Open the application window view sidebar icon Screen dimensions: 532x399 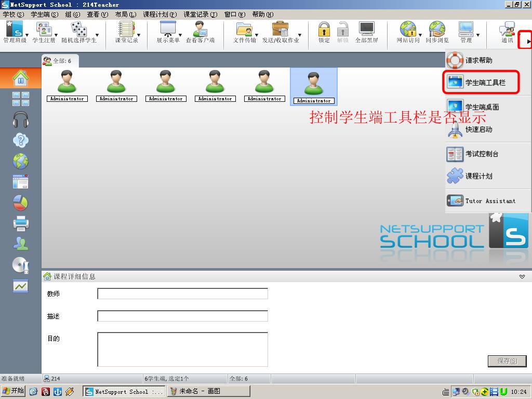click(21, 182)
